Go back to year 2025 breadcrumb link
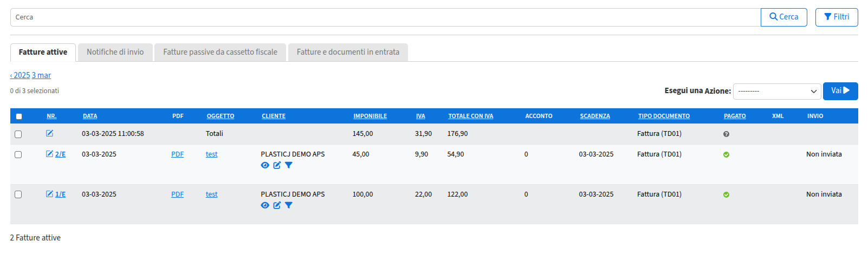This screenshot has width=868, height=254. point(20,75)
